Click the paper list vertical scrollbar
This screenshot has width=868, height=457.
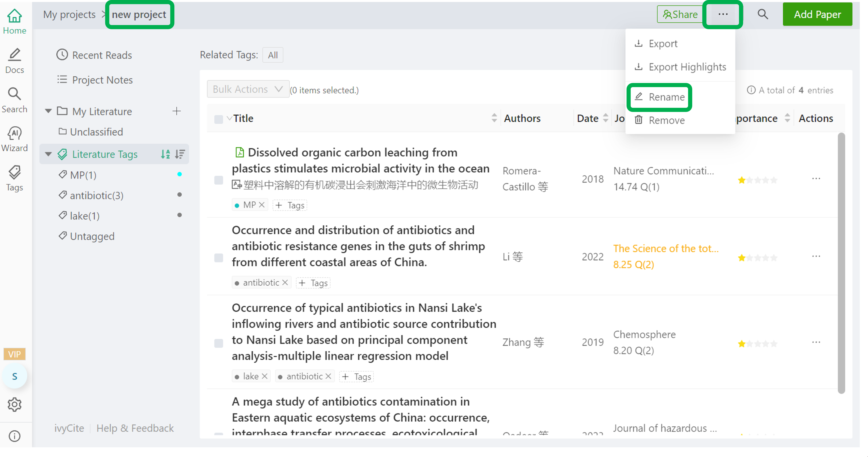(x=841, y=263)
